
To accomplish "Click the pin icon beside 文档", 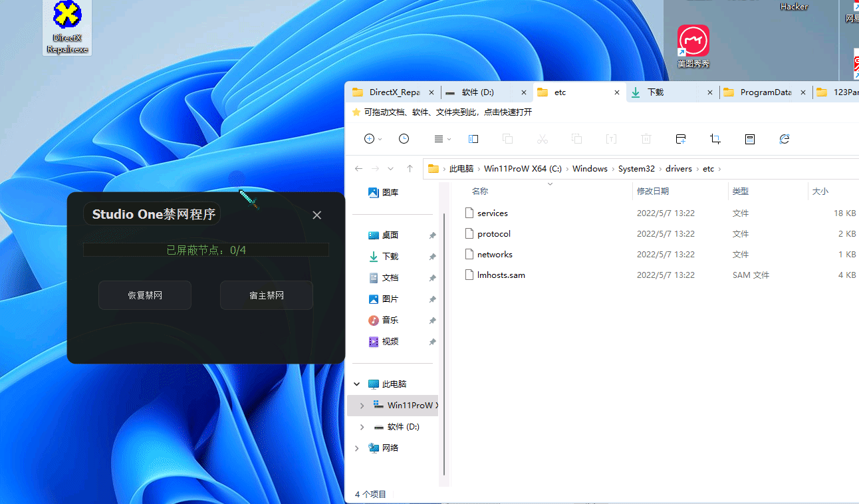I will (432, 278).
